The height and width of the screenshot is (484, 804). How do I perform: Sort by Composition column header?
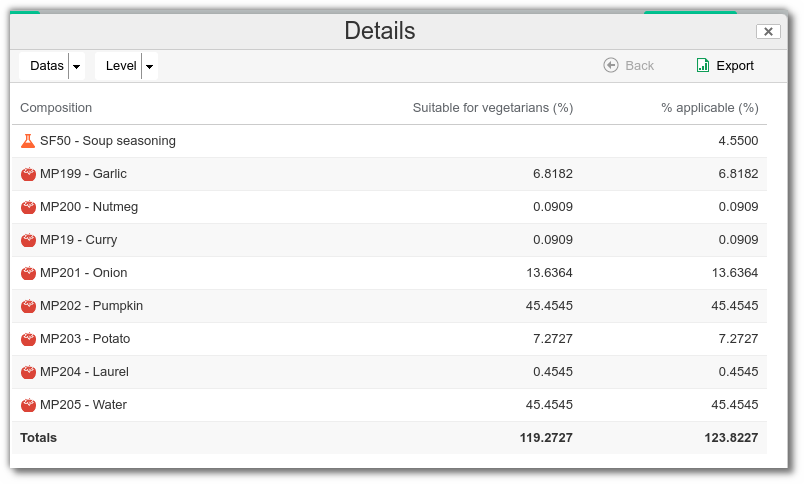[x=56, y=108]
